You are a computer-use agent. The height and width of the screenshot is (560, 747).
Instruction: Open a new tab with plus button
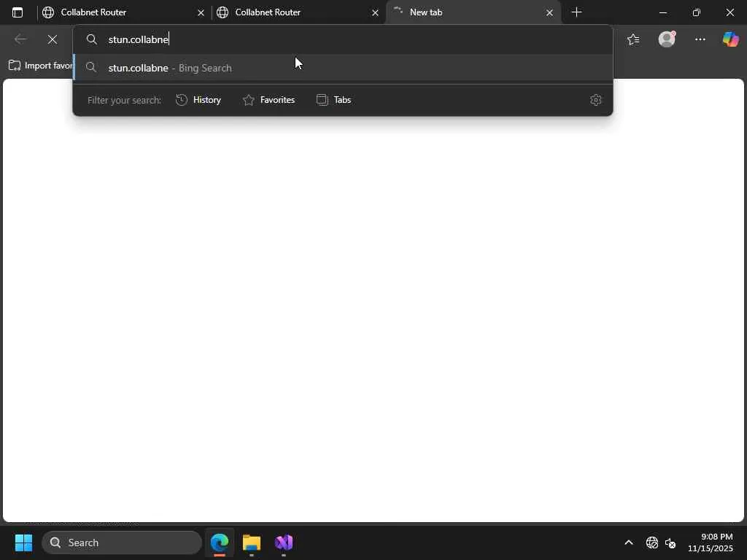click(x=576, y=12)
